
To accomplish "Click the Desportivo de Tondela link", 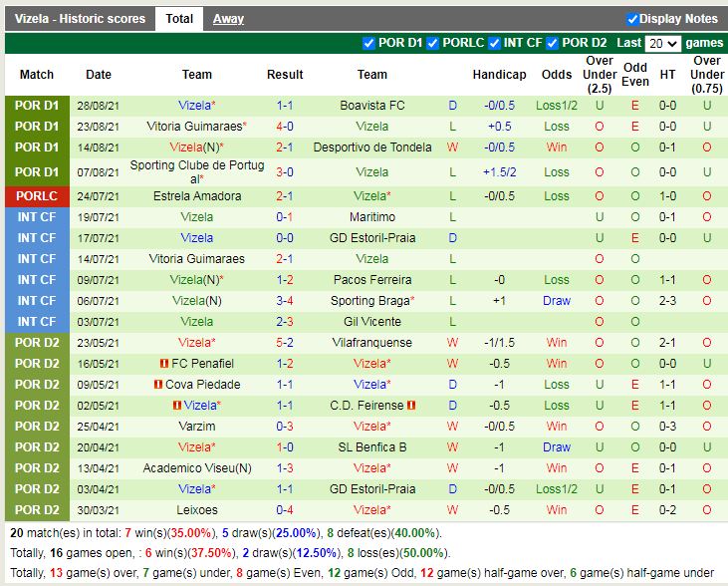I will (x=372, y=147).
